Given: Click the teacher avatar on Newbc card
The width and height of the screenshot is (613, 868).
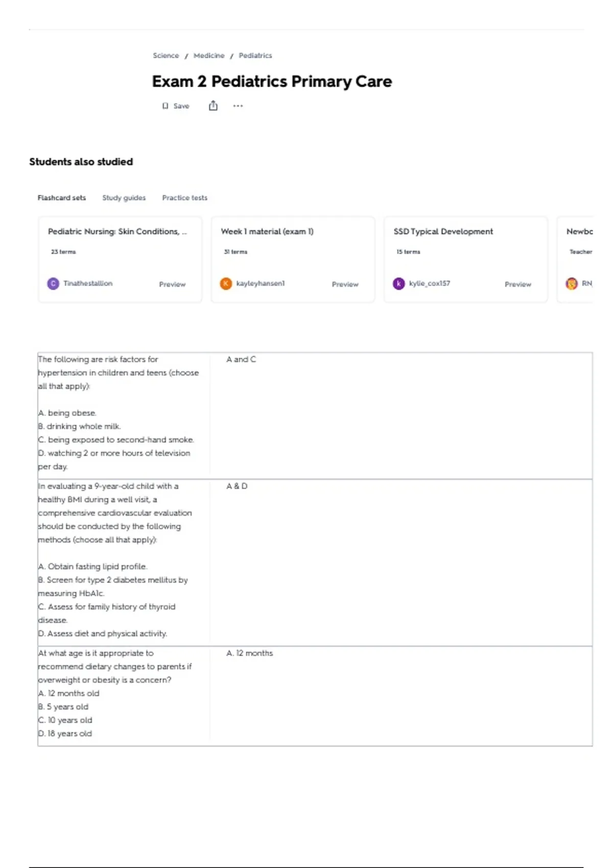Looking at the screenshot, I should click(572, 283).
